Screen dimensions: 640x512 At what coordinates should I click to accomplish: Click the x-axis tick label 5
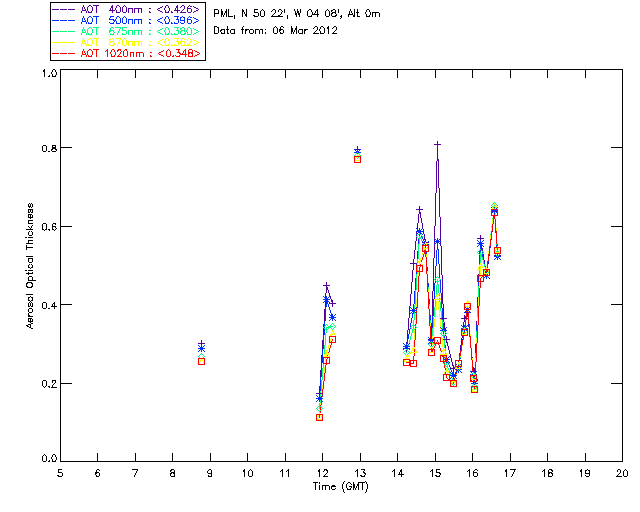point(60,472)
